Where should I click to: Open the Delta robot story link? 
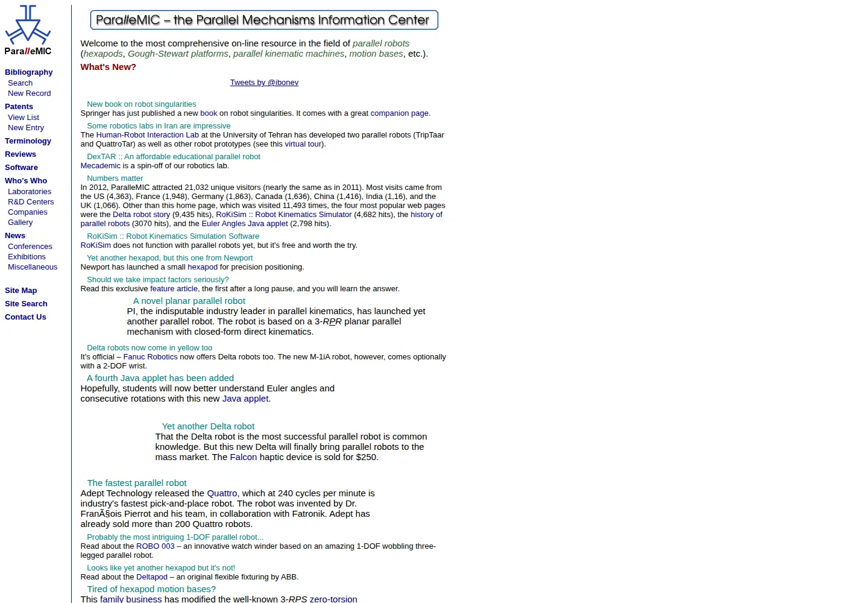pos(141,215)
